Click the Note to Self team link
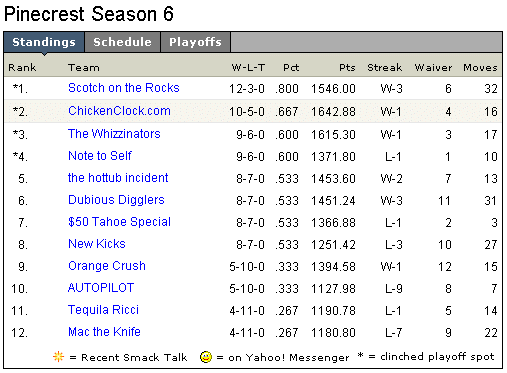507x373 pixels. pyautogui.click(x=100, y=156)
